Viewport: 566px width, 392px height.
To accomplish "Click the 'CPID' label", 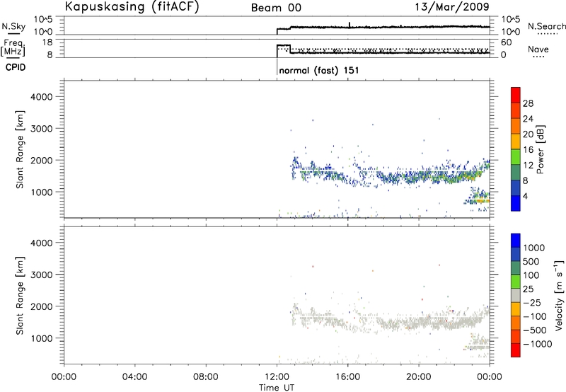I will point(16,67).
